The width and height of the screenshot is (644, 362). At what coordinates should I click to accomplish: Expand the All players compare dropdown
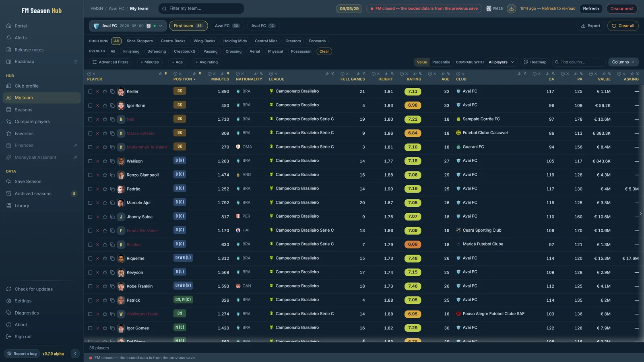coord(502,62)
